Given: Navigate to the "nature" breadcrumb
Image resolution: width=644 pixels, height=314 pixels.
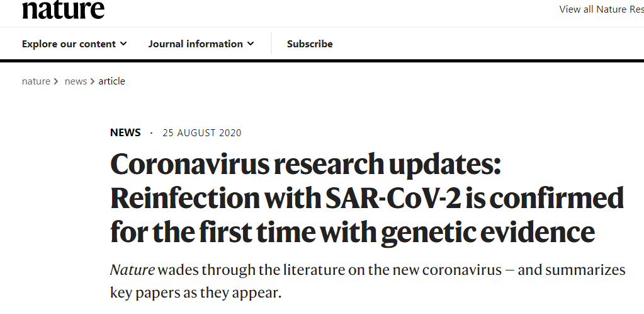Looking at the screenshot, I should [36, 81].
